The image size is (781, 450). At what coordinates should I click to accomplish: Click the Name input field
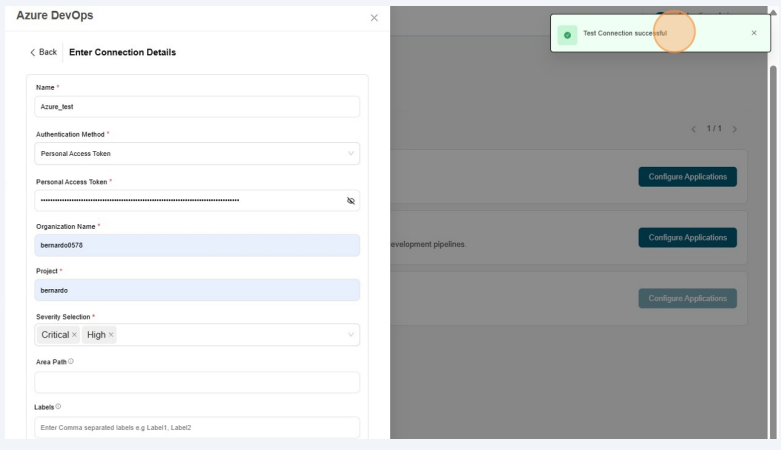point(197,107)
